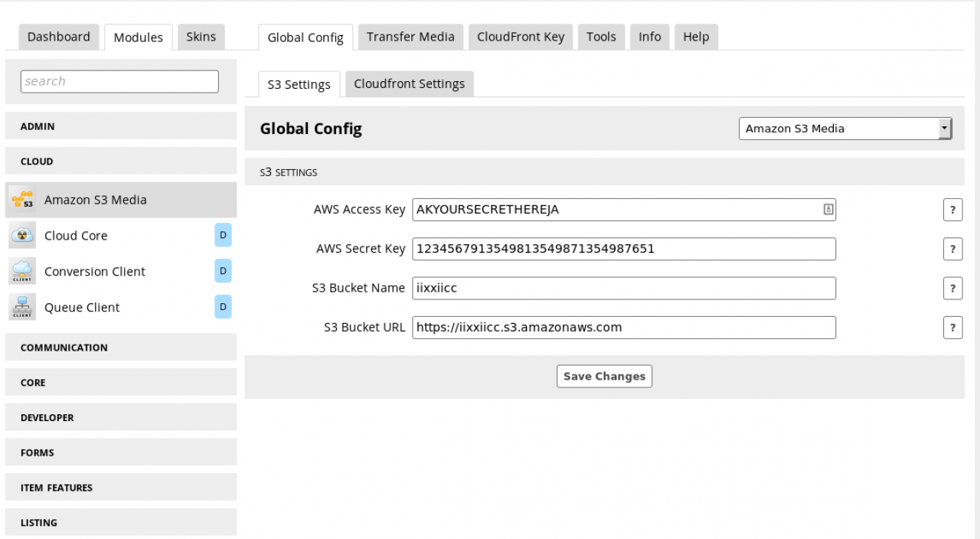Image resolution: width=980 pixels, height=539 pixels.
Task: Expand the DEVELOPER module category
Action: [121, 418]
